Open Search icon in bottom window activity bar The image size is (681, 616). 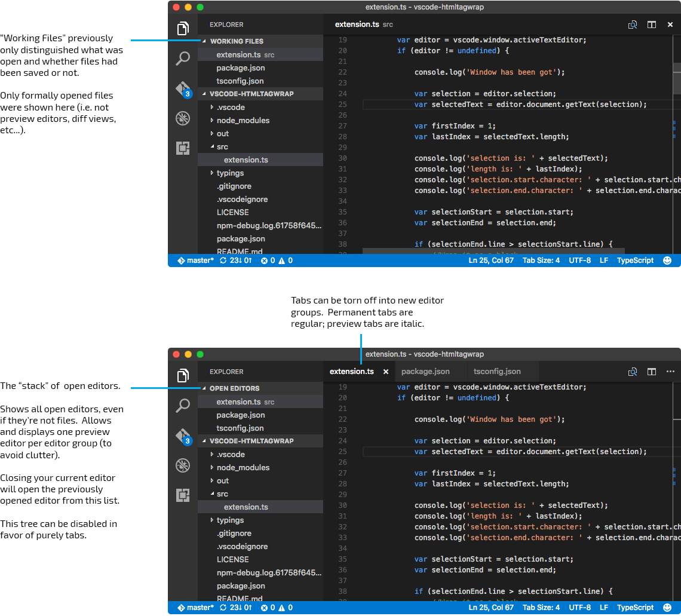tap(183, 405)
